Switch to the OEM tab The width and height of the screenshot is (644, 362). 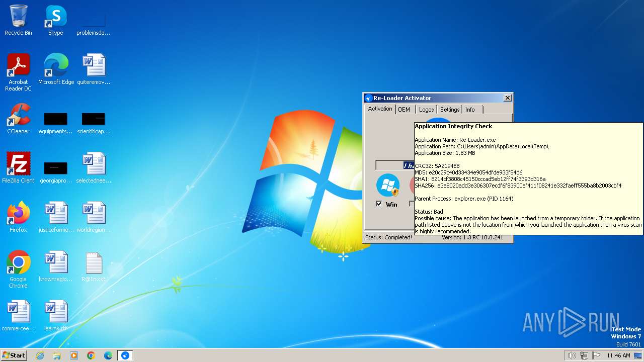pyautogui.click(x=404, y=110)
